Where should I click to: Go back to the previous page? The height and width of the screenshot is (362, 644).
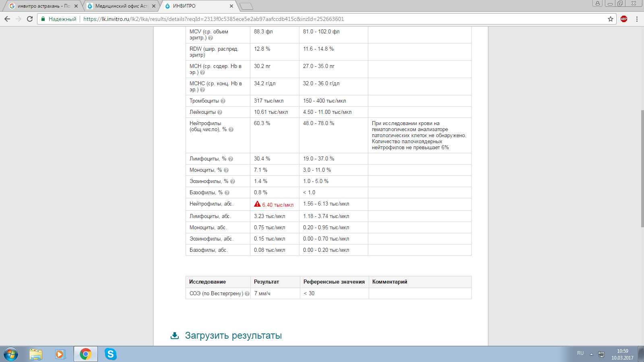click(x=7, y=19)
